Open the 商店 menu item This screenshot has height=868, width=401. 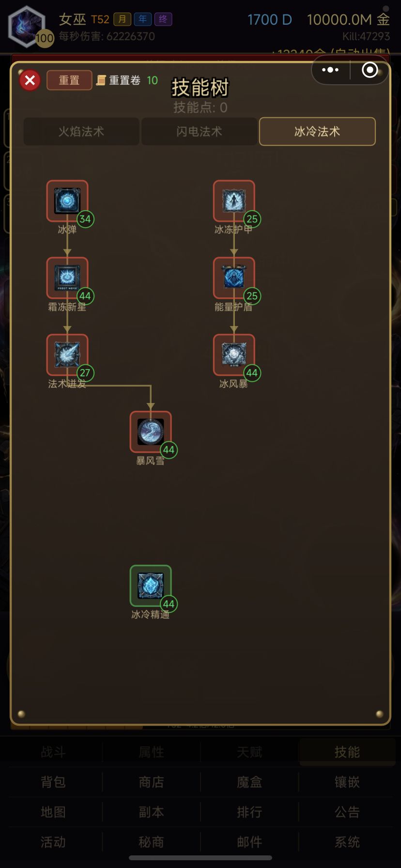151,782
